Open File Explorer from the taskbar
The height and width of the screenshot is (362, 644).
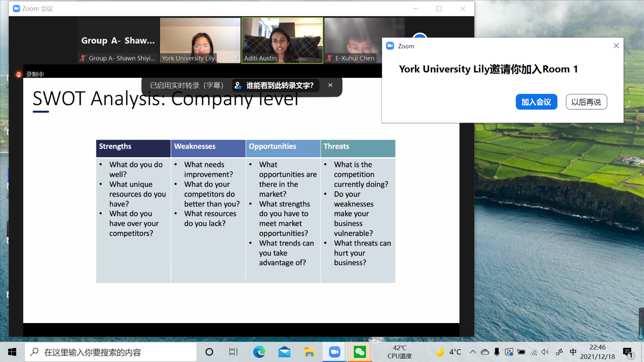click(309, 352)
